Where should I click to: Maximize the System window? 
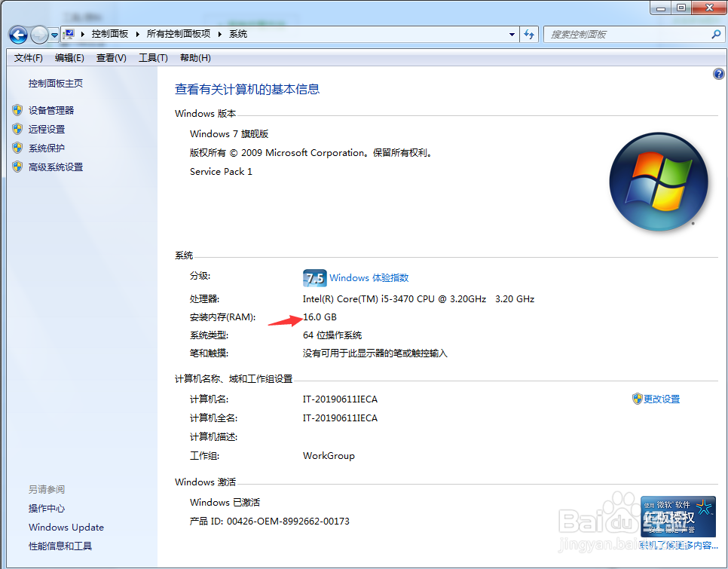(681, 8)
